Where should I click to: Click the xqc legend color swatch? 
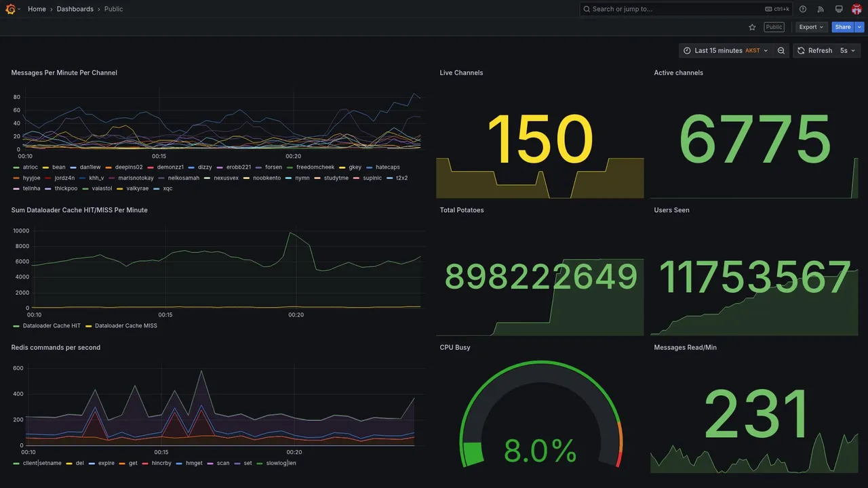pyautogui.click(x=157, y=188)
